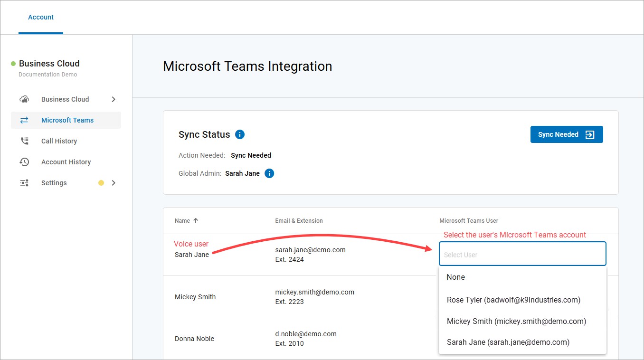Go to Account History
This screenshot has height=360, width=644.
pyautogui.click(x=66, y=162)
